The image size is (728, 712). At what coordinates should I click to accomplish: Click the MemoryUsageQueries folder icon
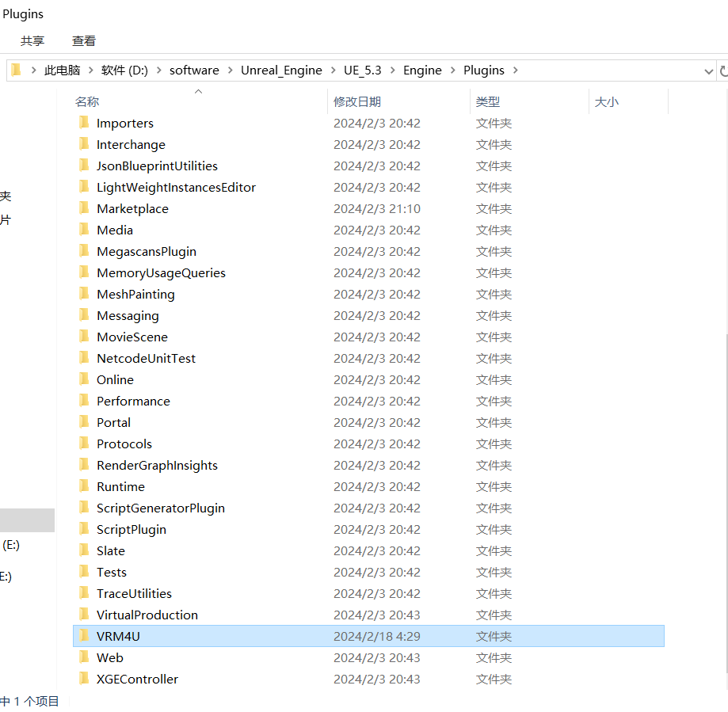tap(84, 272)
